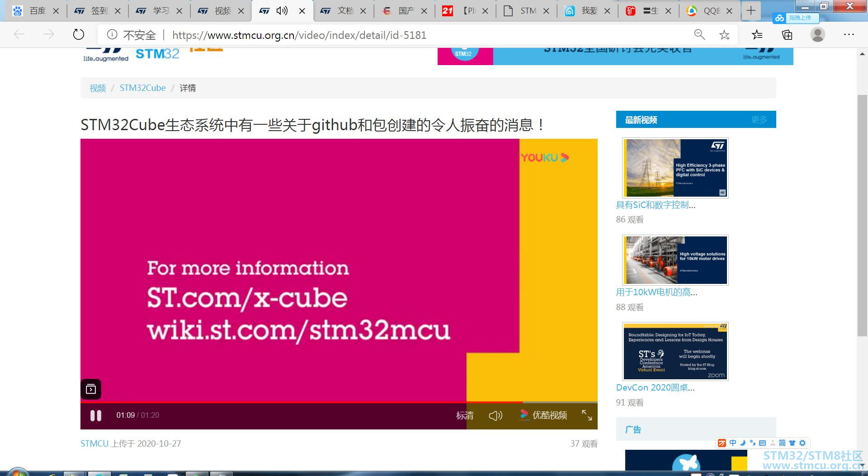Toggle simplified/traditional (简) mode
The height and width of the screenshot is (476, 868).
click(782, 443)
